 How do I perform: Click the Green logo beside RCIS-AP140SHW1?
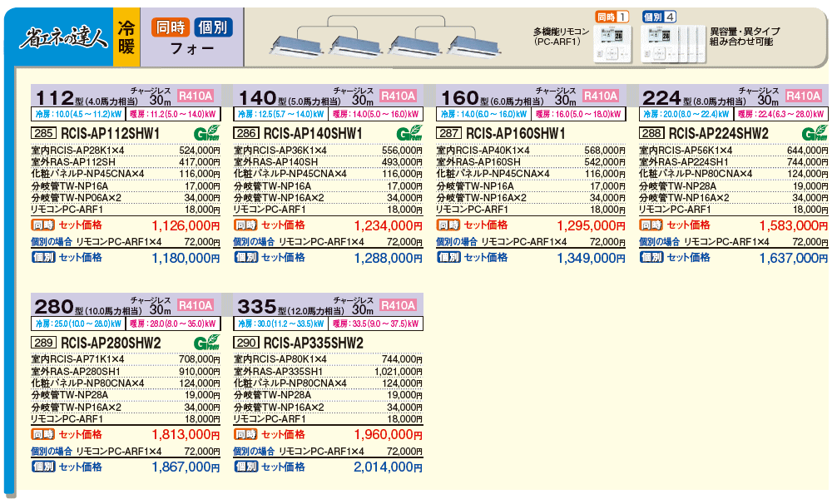coord(409,133)
